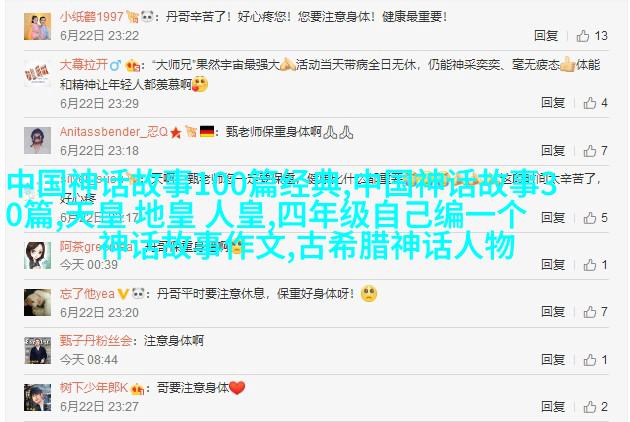The height and width of the screenshot is (422, 630).
Task: Like 甄子丹粉丝会's comment
Action: coord(589,360)
